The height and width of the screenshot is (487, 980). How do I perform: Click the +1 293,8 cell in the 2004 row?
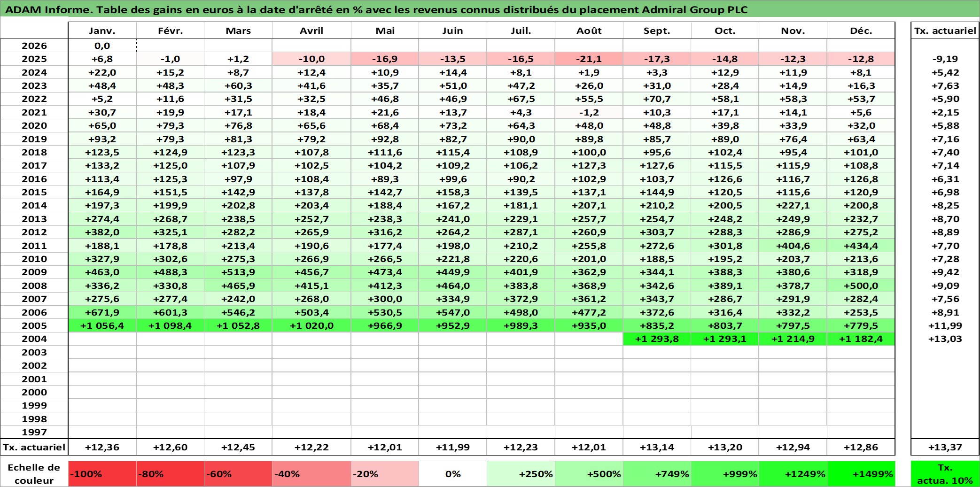pos(657,339)
